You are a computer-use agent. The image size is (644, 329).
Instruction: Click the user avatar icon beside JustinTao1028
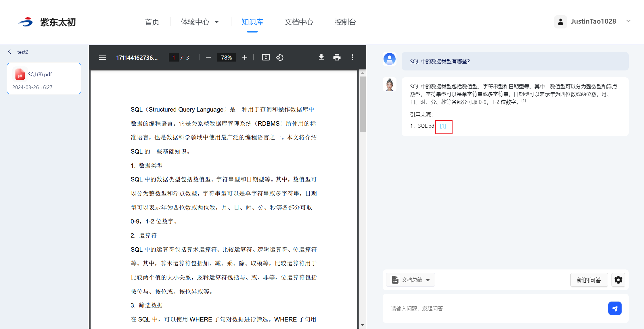click(560, 22)
